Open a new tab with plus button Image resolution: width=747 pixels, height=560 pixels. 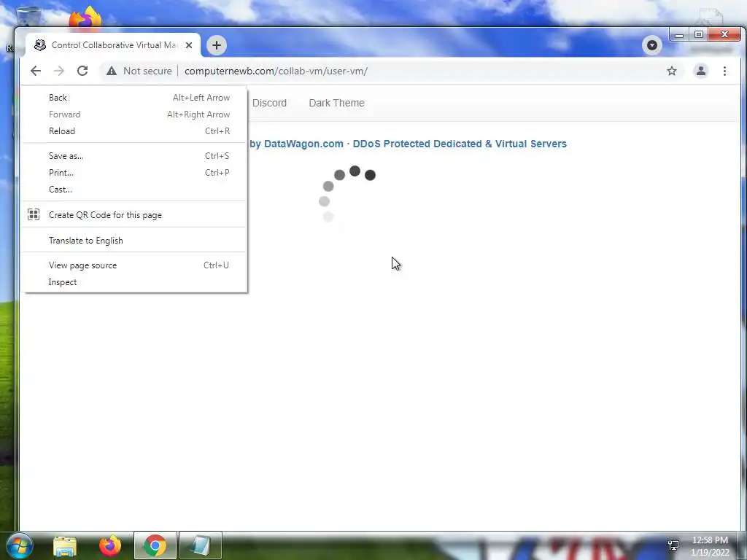(217, 45)
